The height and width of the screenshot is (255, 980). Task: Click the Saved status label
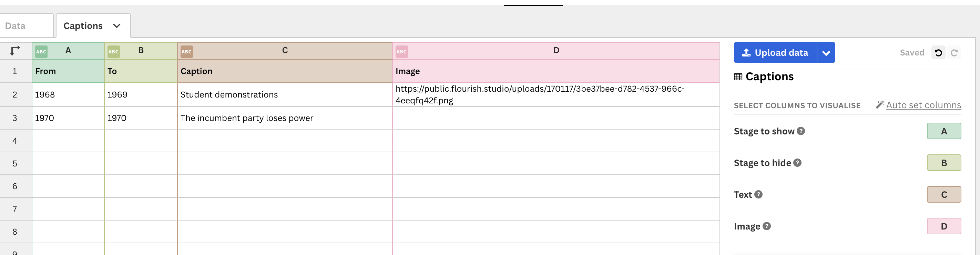pyautogui.click(x=911, y=52)
